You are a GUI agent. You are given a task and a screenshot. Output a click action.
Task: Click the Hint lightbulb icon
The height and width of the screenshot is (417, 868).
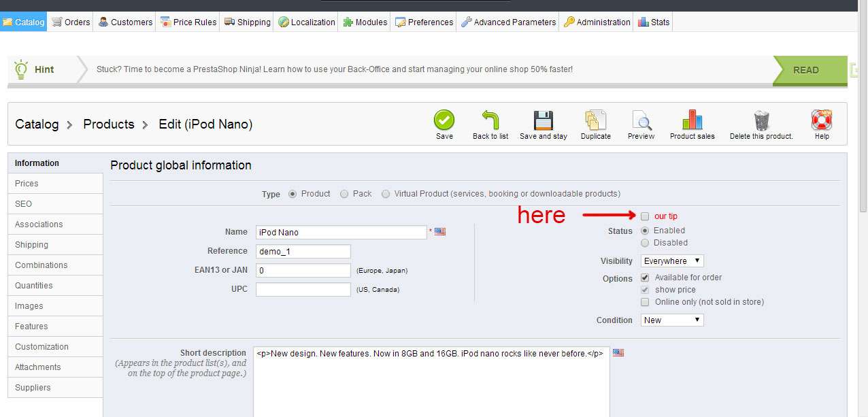pos(21,69)
